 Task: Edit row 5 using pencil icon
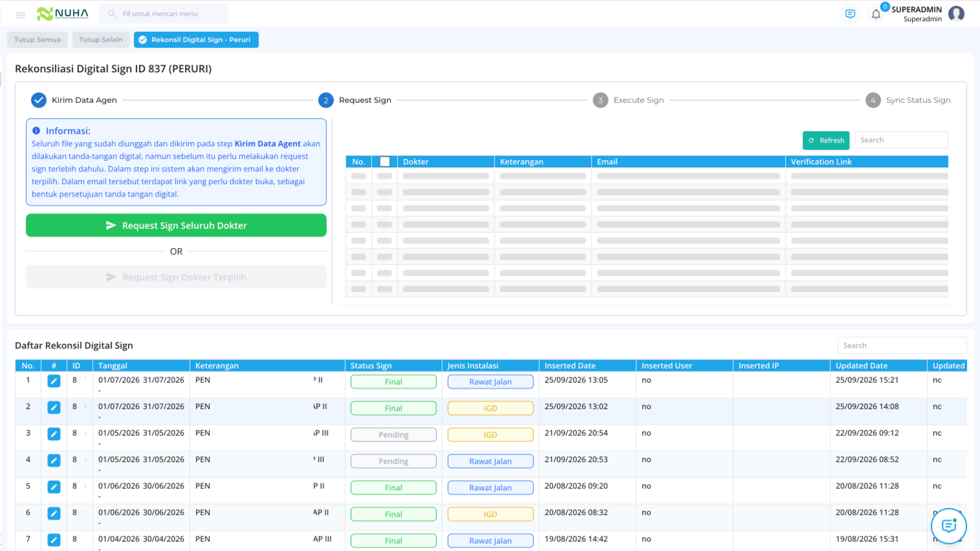tap(54, 487)
